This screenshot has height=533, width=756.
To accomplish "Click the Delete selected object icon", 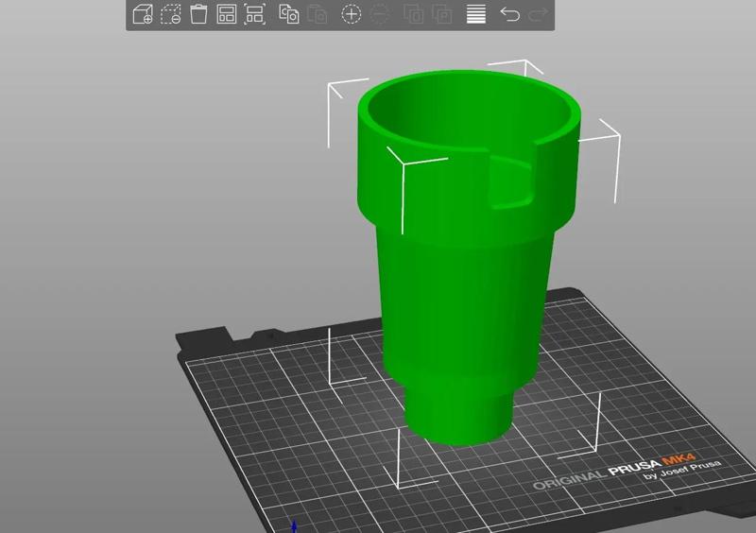I will pos(171,14).
